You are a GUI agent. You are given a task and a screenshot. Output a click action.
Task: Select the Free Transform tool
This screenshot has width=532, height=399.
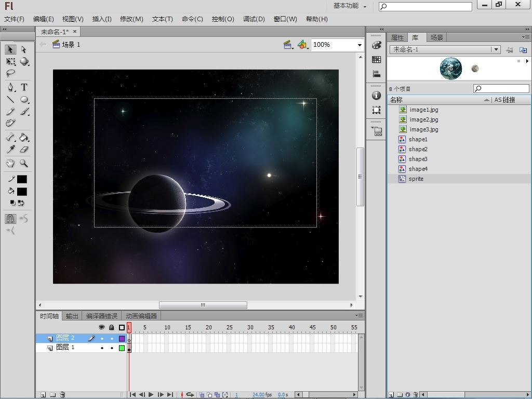click(x=10, y=61)
